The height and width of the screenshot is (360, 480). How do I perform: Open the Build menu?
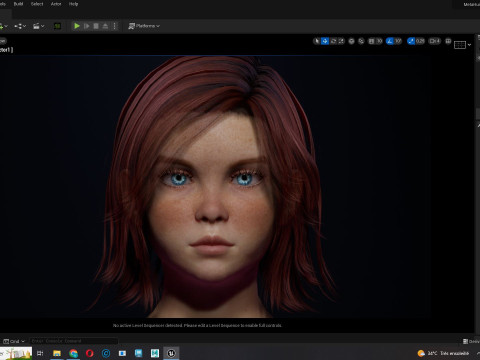coord(18,4)
